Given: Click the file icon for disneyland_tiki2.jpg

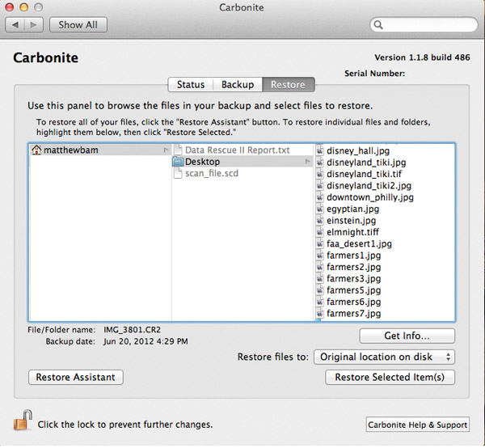Looking at the screenshot, I should tap(320, 186).
